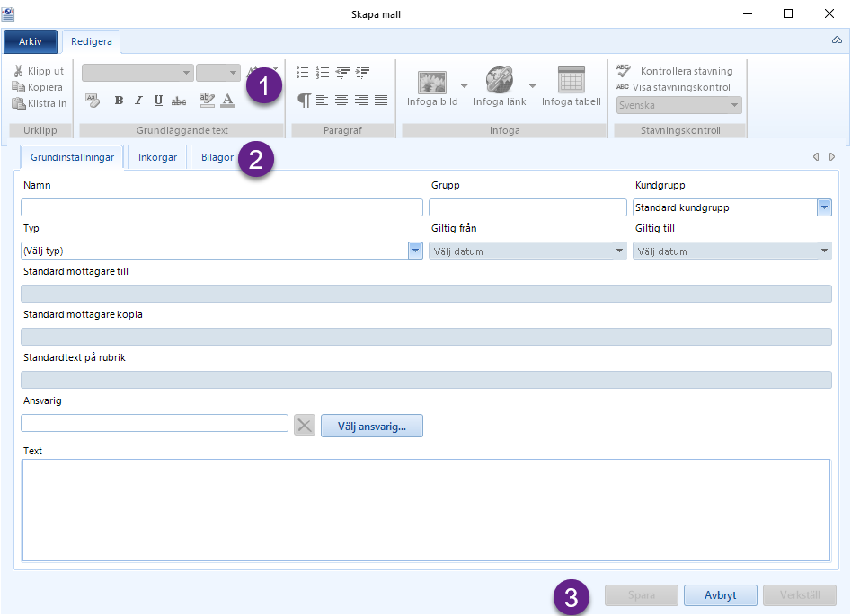This screenshot has height=616, width=851.
Task: Expand the Typ dropdown
Action: coord(415,251)
